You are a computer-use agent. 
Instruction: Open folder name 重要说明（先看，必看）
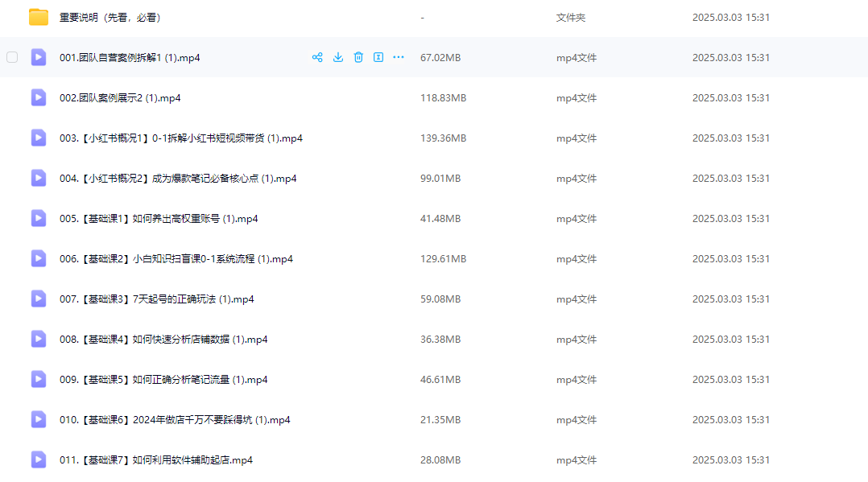coord(110,17)
